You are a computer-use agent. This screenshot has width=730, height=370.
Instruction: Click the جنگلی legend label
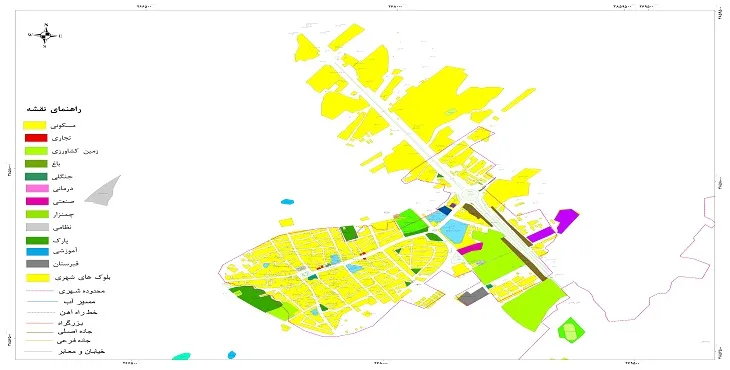[63, 176]
